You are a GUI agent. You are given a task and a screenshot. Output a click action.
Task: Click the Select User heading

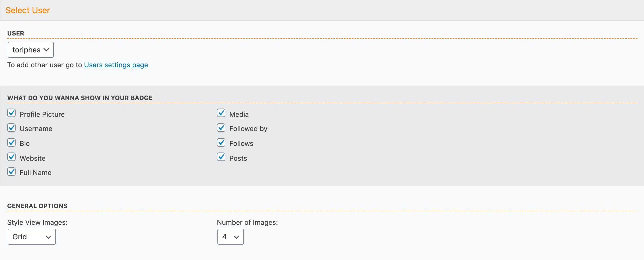pos(28,10)
